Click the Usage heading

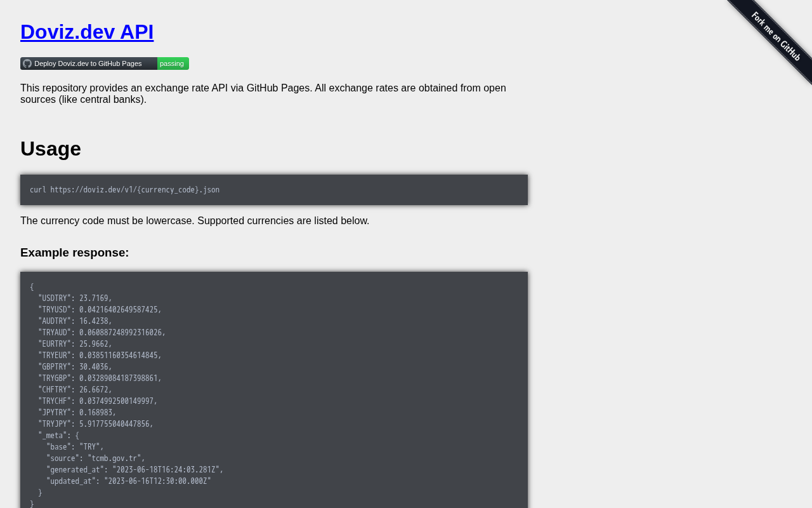(x=51, y=149)
